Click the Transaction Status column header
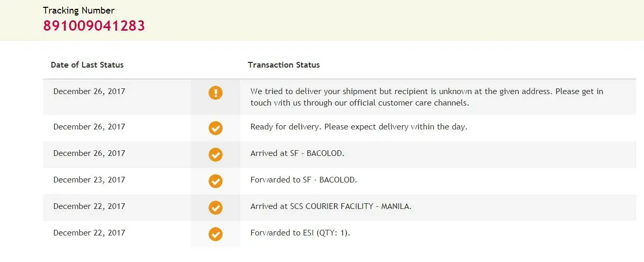The image size is (644, 262). click(x=284, y=65)
